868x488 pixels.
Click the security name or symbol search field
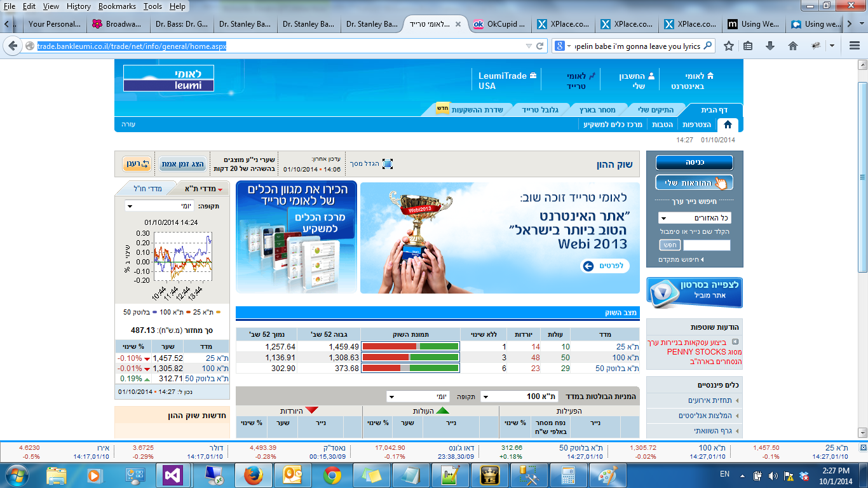(707, 245)
